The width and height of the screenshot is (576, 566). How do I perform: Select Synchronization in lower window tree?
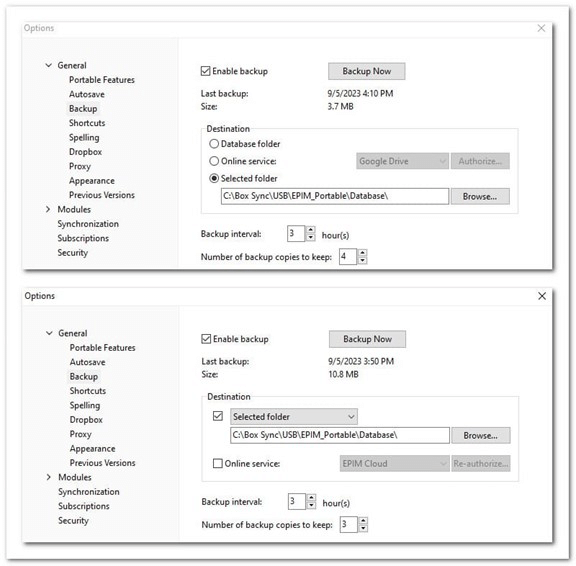[89, 491]
